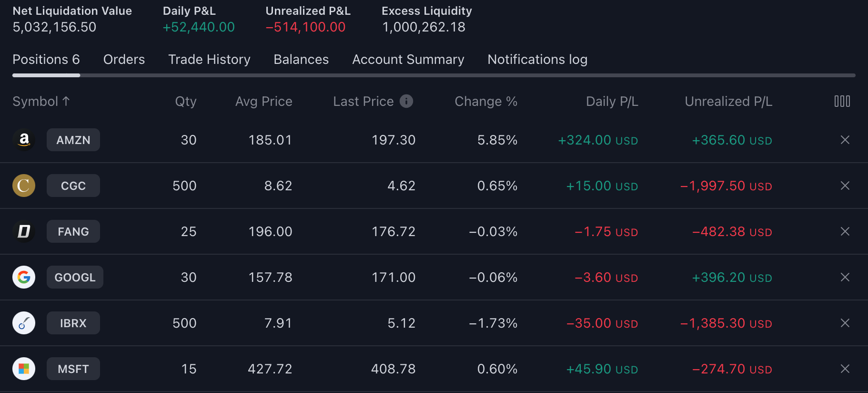
Task: Select the GOOGL symbol button
Action: [75, 277]
